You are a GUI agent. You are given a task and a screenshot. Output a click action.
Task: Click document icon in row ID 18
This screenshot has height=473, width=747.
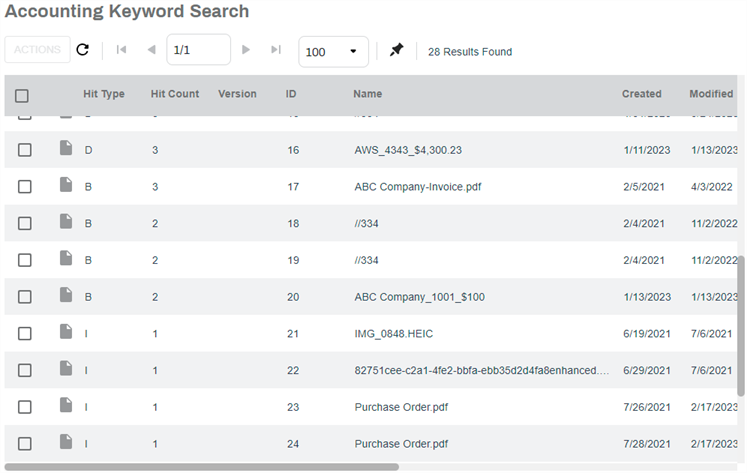tap(66, 221)
